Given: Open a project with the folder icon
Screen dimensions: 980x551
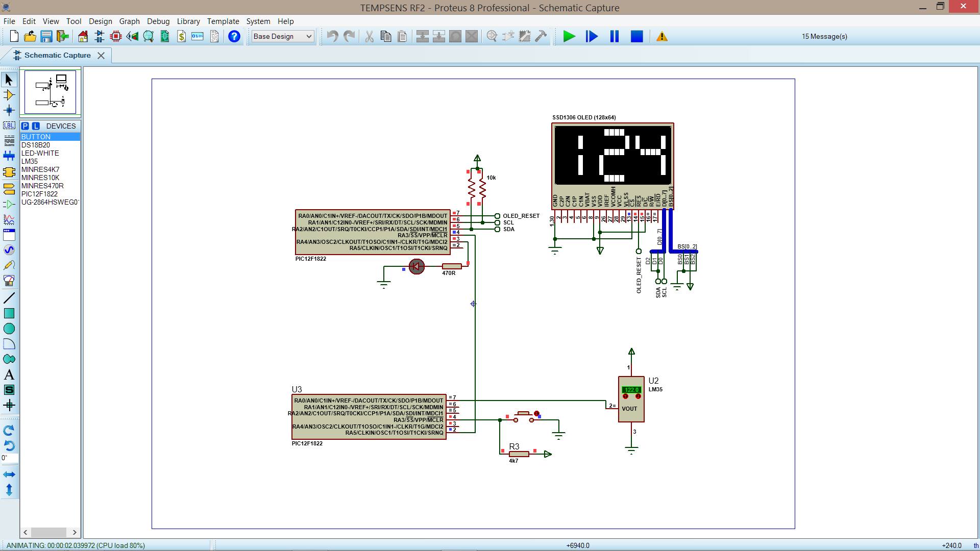Looking at the screenshot, I should [x=30, y=36].
